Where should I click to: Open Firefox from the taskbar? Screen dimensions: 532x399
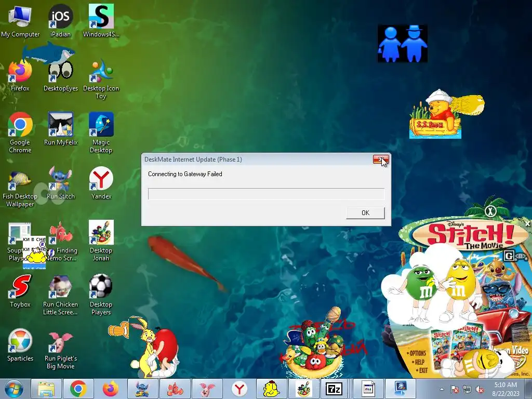[x=111, y=389]
